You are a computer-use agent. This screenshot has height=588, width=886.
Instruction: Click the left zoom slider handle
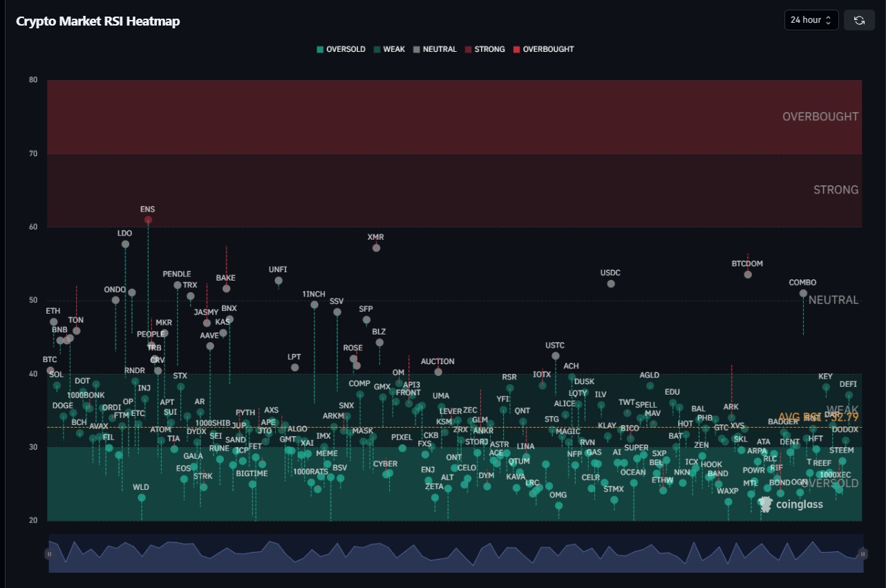point(49,553)
